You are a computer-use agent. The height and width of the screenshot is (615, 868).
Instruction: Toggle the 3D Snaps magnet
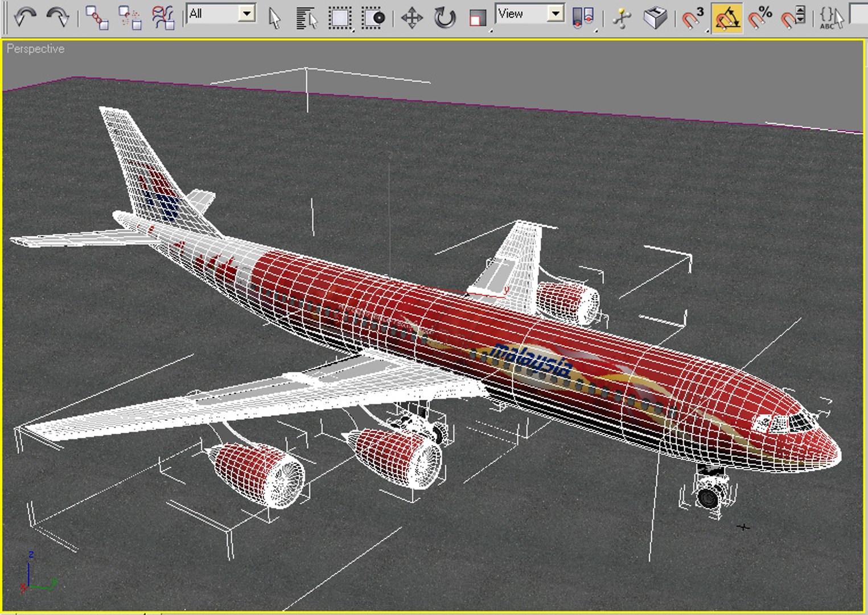pos(694,18)
